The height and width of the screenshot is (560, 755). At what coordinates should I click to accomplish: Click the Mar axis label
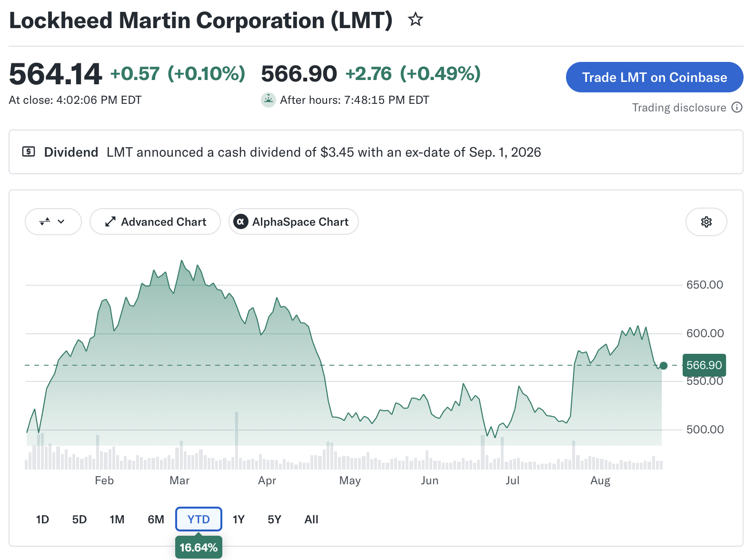click(179, 480)
